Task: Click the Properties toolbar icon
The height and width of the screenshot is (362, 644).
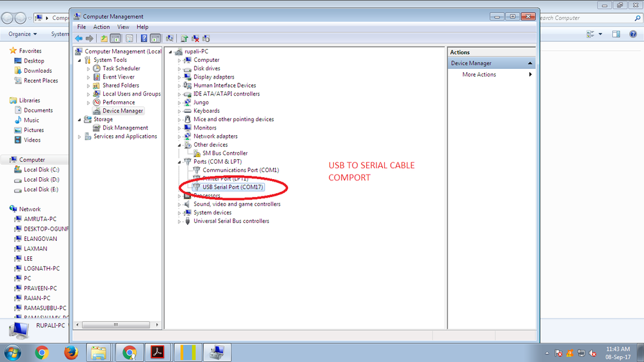Action: [x=130, y=39]
